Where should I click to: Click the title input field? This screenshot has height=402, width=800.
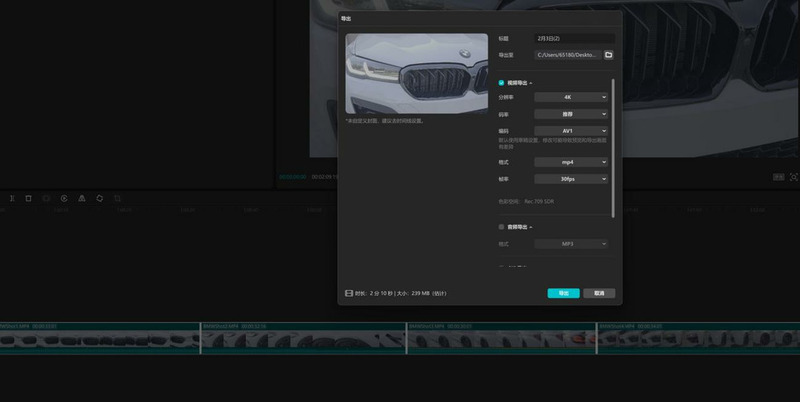click(574, 39)
